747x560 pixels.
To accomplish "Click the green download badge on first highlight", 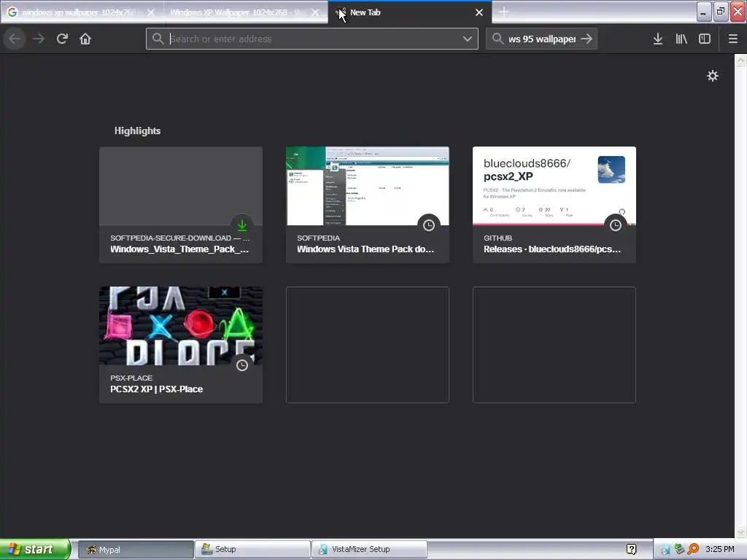I will pyautogui.click(x=242, y=225).
